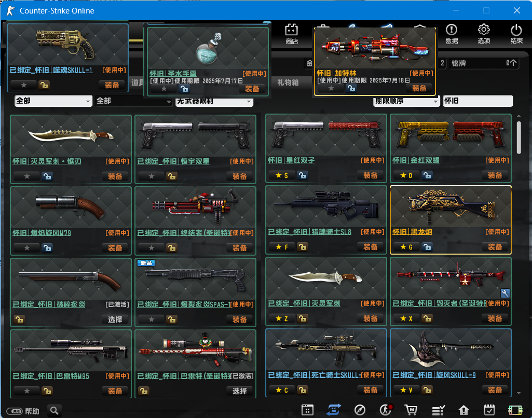Open the 商店 shop icon
Image resolution: width=532 pixels, height=418 pixels.
[292, 34]
